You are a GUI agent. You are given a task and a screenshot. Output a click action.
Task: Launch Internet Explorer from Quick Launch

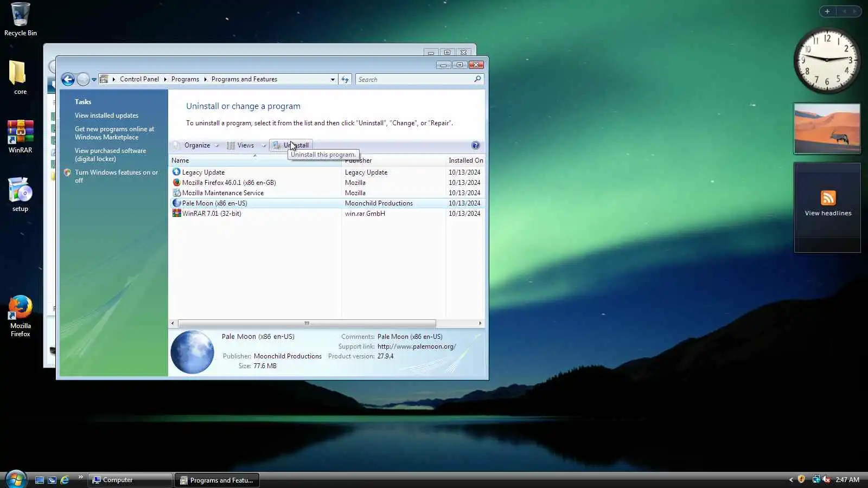pyautogui.click(x=65, y=480)
